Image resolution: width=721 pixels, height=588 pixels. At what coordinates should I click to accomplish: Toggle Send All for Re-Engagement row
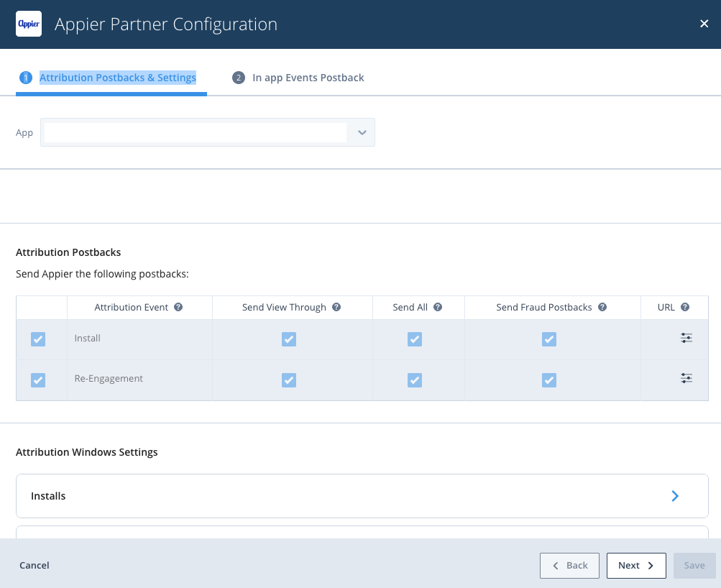click(415, 380)
